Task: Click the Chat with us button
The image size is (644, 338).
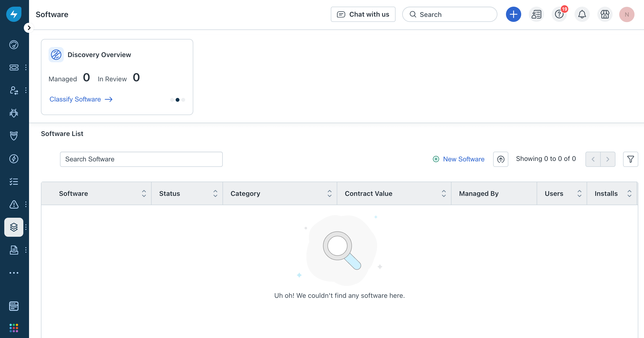Action: coord(363,14)
